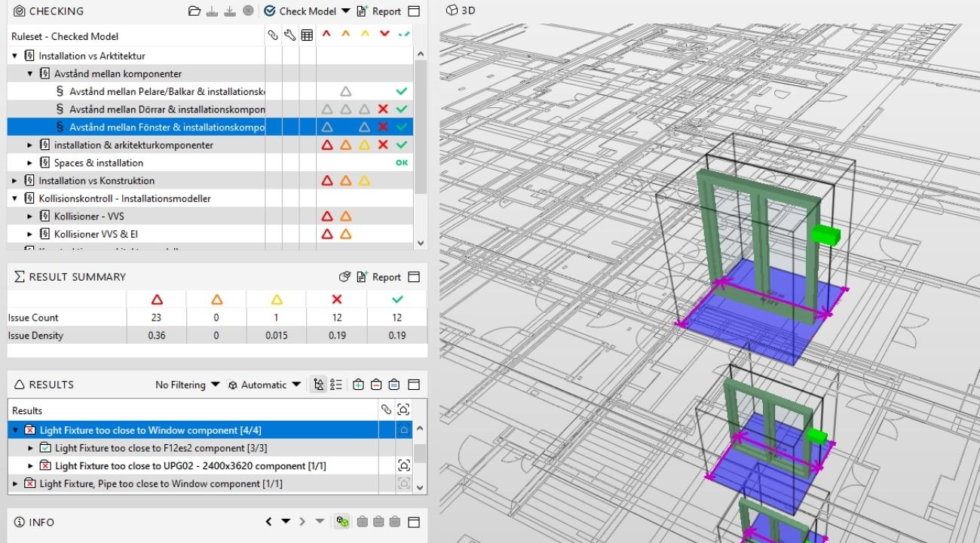
Task: Toggle zoom icon on the selected Window result row
Action: [x=403, y=430]
